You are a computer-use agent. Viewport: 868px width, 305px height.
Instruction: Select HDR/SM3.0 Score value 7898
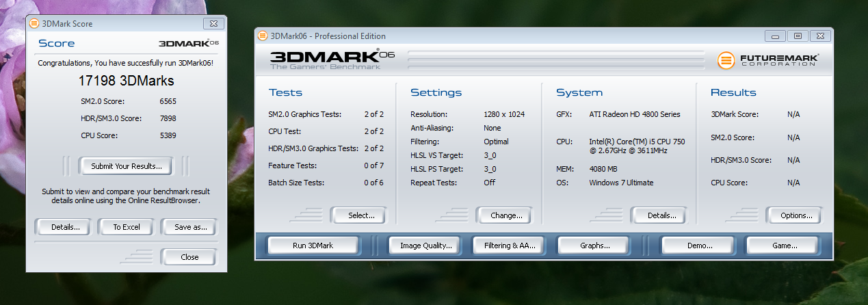click(x=168, y=118)
